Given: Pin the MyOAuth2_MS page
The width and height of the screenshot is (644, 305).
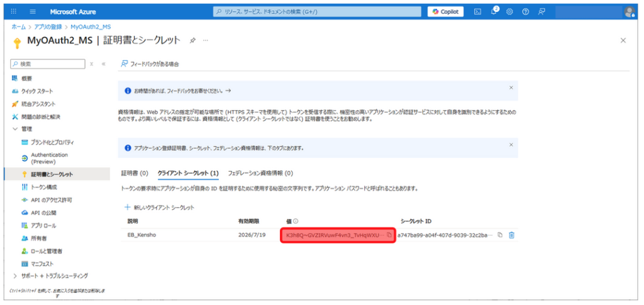Looking at the screenshot, I should (192, 40).
